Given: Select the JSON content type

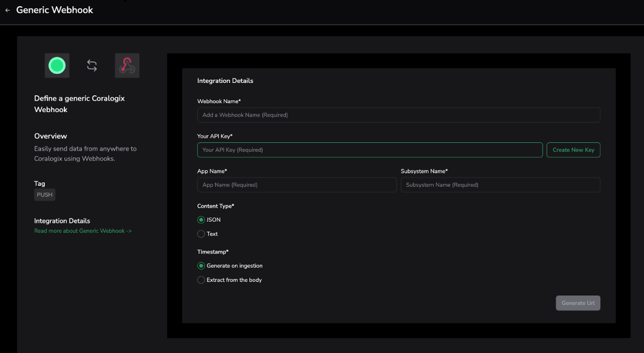Looking at the screenshot, I should coord(201,220).
